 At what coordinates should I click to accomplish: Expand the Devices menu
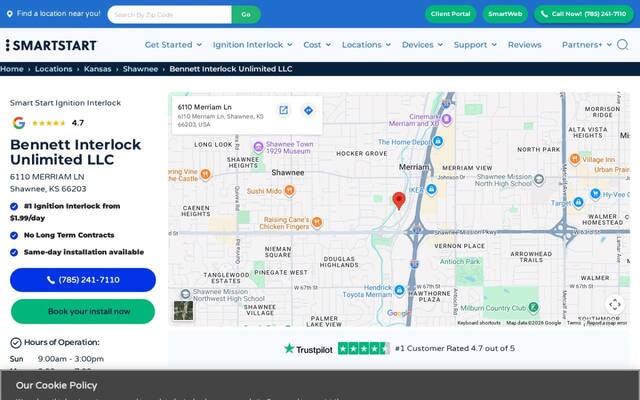tap(422, 44)
